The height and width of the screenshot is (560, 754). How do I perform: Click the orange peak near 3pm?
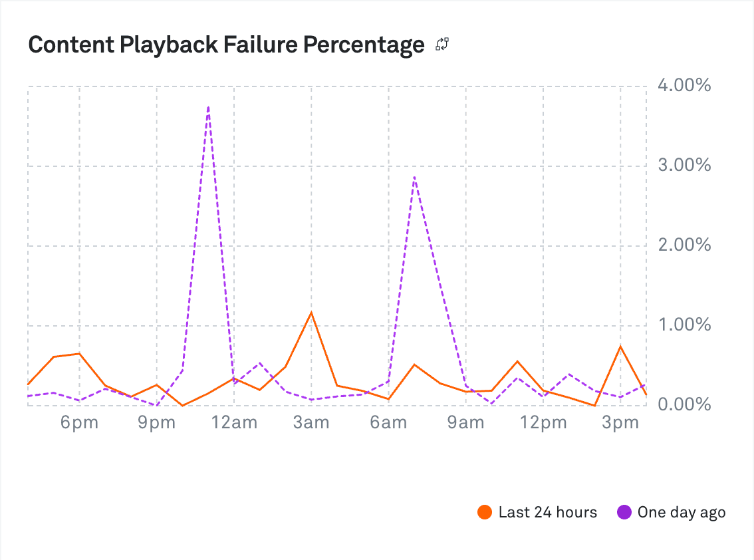pyautogui.click(x=620, y=347)
